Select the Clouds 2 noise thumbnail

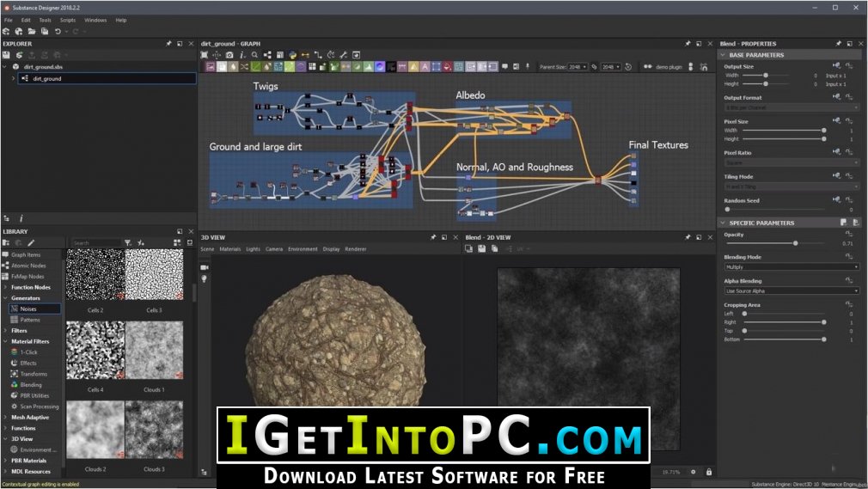pyautogui.click(x=95, y=430)
